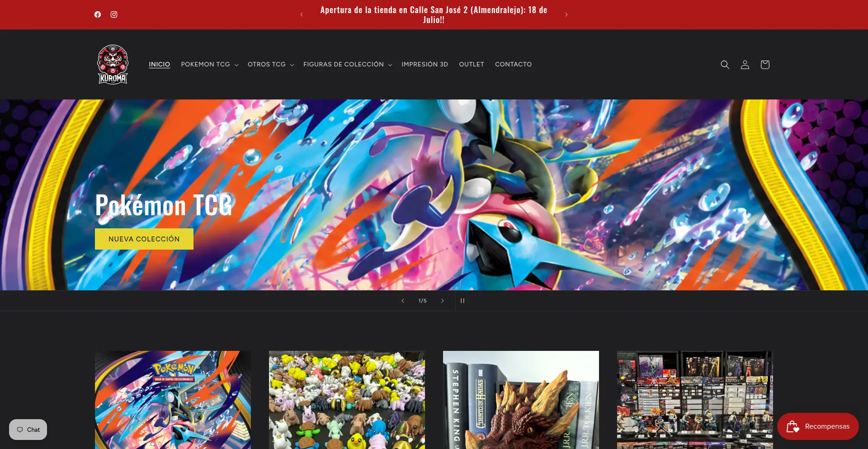Click the store opening announcement text
This screenshot has width=868, height=449.
(x=434, y=15)
